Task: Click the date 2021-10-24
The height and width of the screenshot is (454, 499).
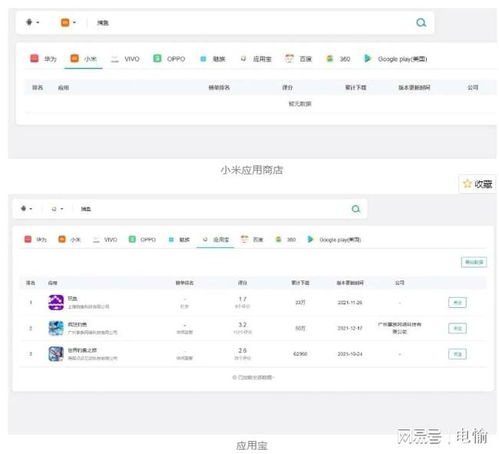Action: [x=350, y=354]
